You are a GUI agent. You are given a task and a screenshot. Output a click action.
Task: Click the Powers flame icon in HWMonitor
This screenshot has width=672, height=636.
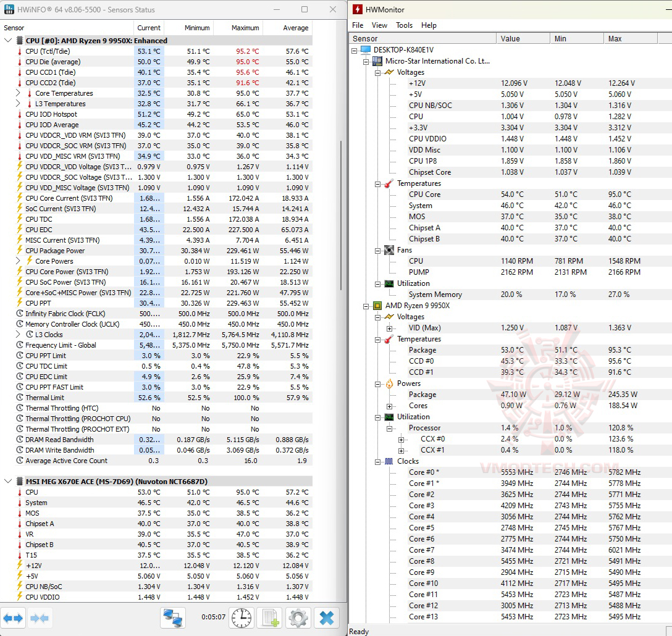[x=389, y=383]
